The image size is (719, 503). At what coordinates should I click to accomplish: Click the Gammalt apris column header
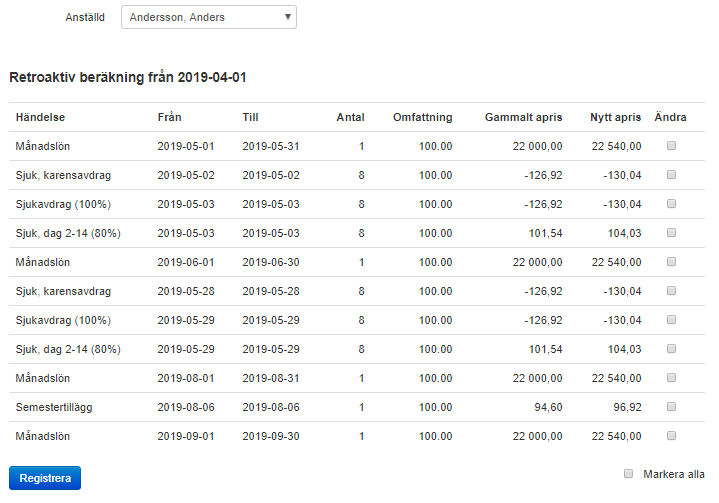523,117
